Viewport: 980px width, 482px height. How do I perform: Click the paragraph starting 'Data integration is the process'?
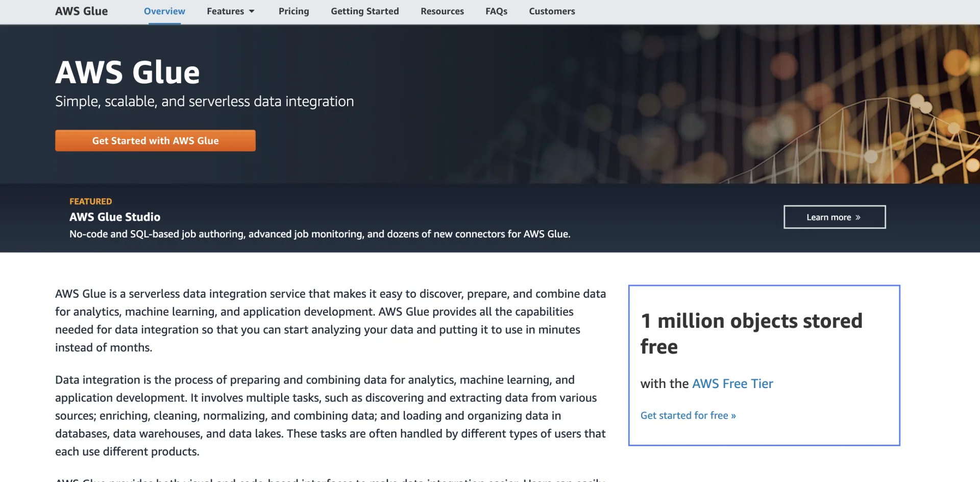pos(331,416)
